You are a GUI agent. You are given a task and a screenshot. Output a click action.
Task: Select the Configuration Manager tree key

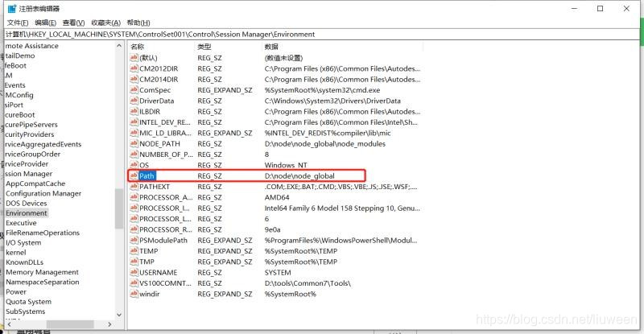[x=43, y=193]
